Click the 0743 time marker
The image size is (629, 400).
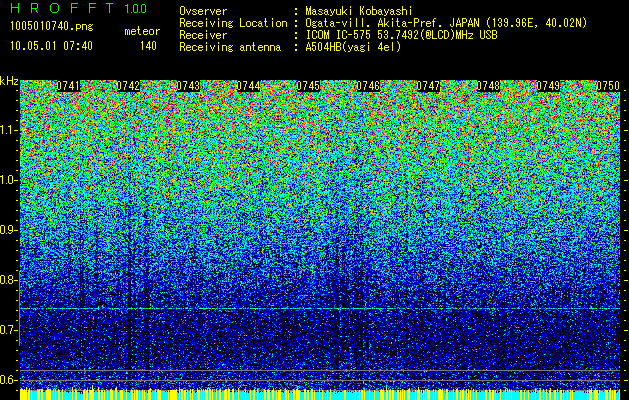click(188, 86)
